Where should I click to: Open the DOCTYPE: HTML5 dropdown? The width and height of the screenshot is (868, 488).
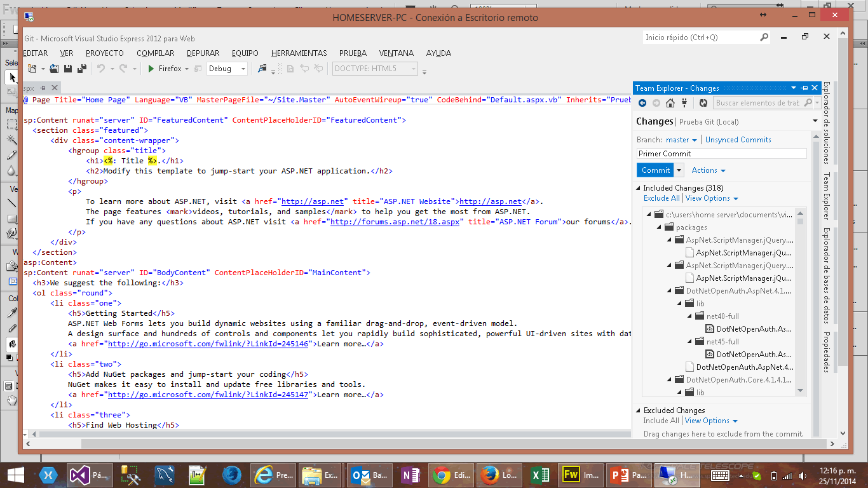point(414,69)
